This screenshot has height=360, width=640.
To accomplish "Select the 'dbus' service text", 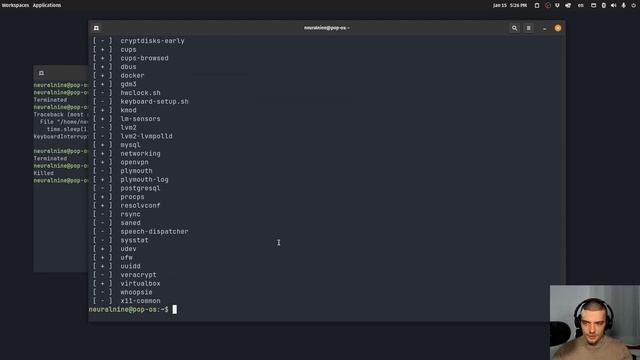I will point(128,67).
